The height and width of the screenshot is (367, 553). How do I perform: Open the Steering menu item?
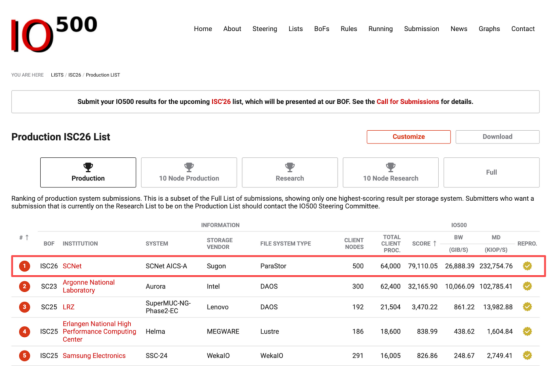(265, 29)
